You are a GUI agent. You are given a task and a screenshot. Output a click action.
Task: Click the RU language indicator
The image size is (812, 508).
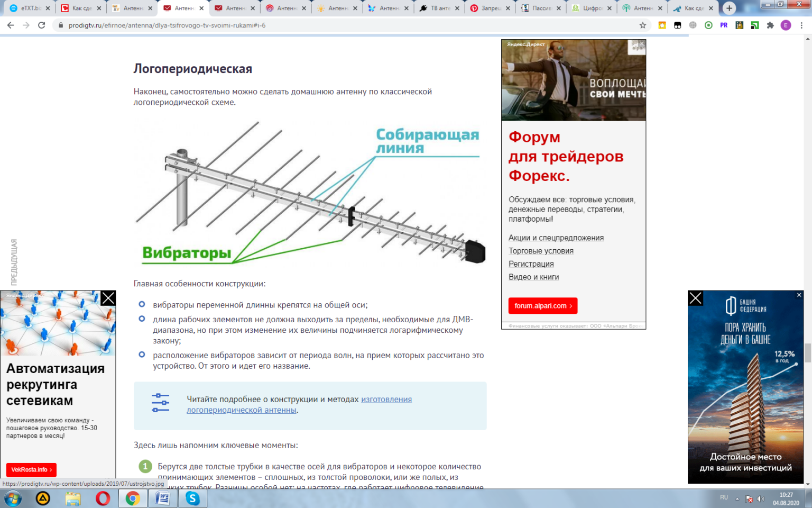point(724,497)
